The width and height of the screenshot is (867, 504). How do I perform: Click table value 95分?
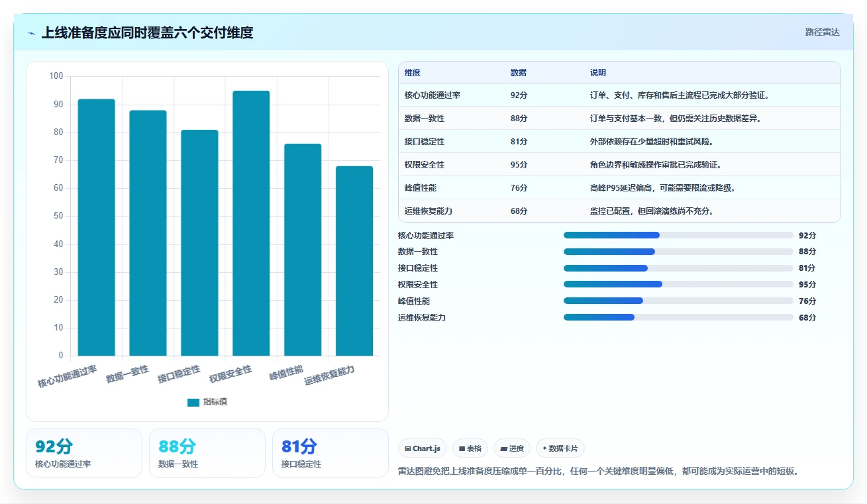[519, 165]
